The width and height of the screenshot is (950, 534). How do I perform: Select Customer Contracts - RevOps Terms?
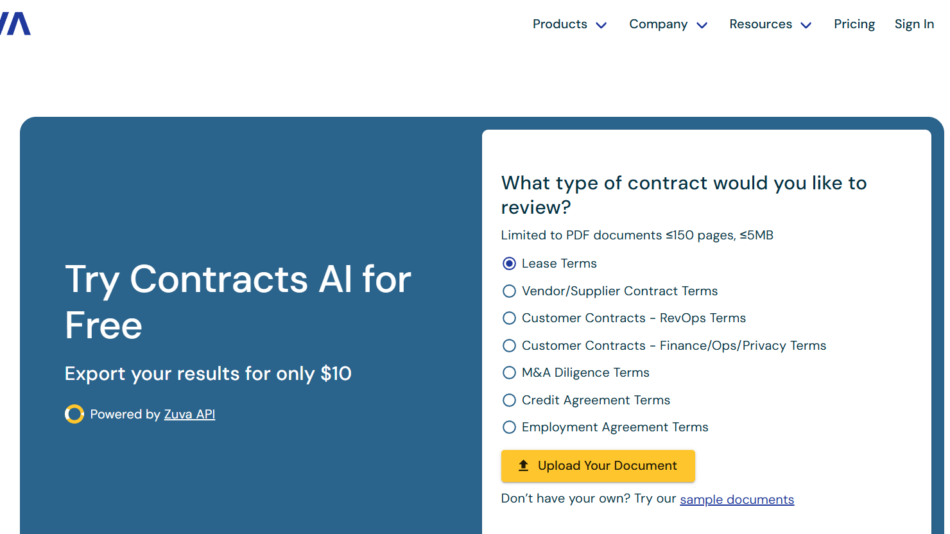(x=509, y=318)
